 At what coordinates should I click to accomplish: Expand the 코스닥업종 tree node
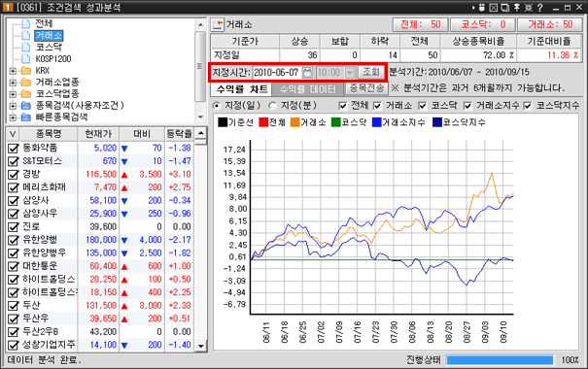[13, 94]
